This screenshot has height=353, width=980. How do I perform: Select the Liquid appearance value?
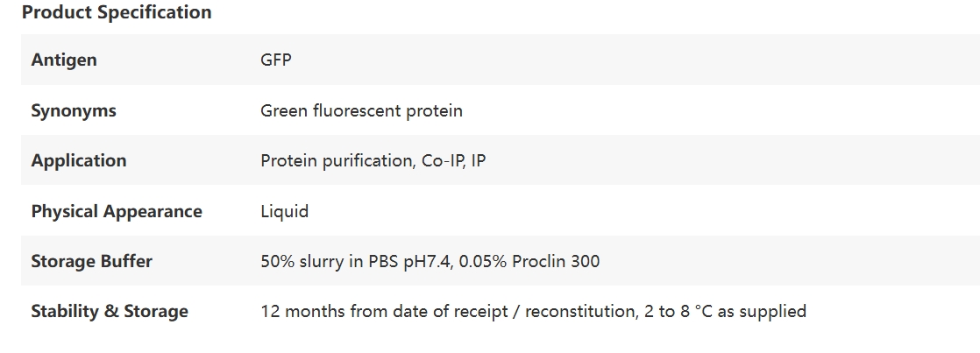pyautogui.click(x=284, y=212)
